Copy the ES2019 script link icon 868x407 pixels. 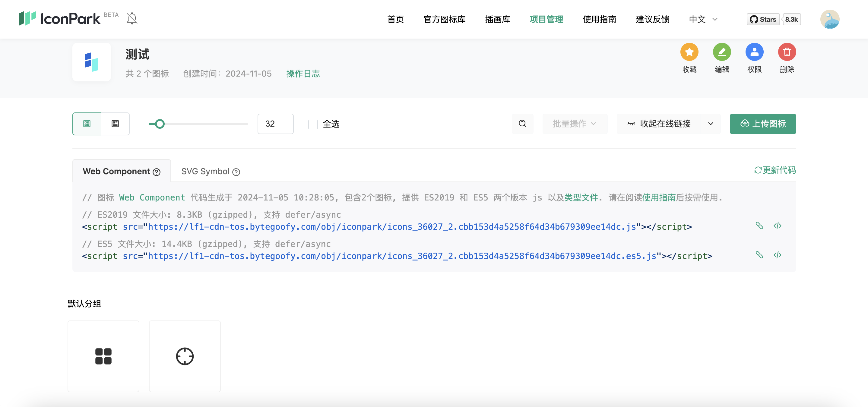pyautogui.click(x=759, y=226)
